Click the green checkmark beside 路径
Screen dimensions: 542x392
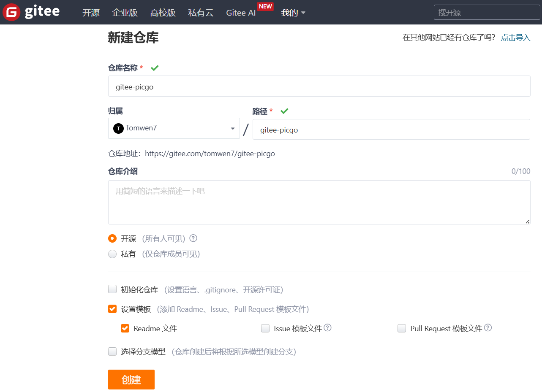pos(284,111)
